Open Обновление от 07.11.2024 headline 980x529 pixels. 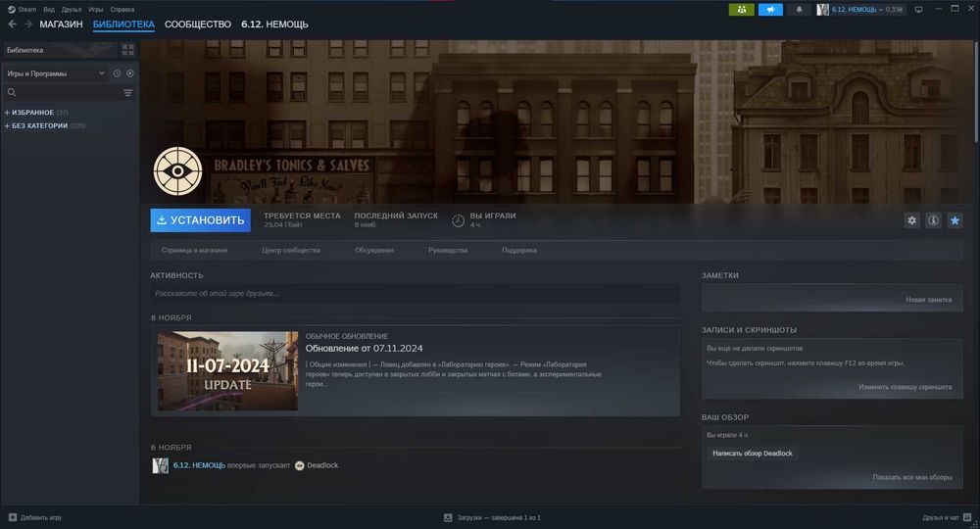[364, 349]
